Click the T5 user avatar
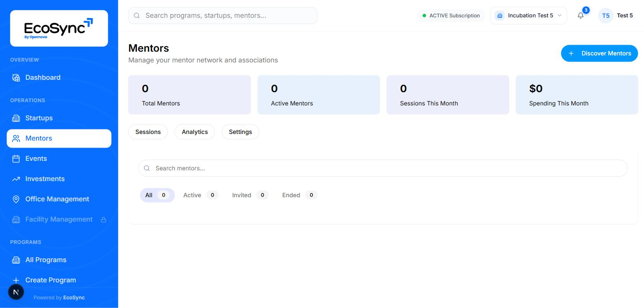This screenshot has width=644, height=308. click(x=606, y=16)
